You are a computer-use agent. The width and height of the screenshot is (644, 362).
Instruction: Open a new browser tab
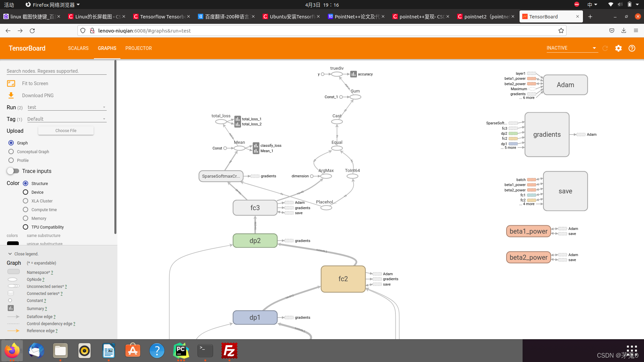coord(590,16)
